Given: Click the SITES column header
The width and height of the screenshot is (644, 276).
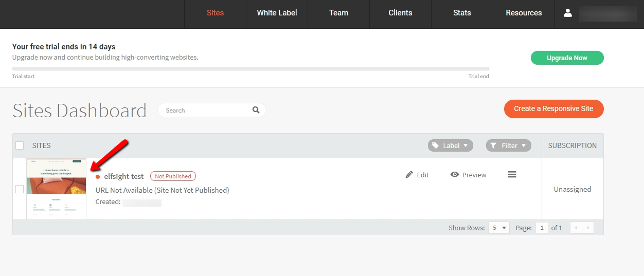Looking at the screenshot, I should pyautogui.click(x=41, y=145).
